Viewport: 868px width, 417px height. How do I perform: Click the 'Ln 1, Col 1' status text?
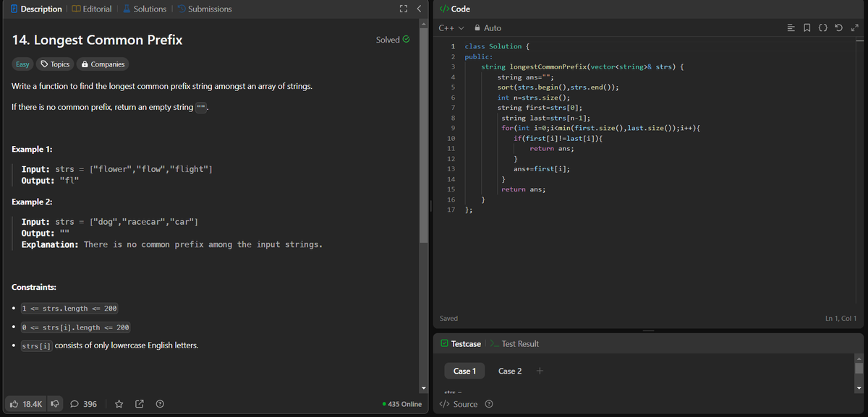(x=841, y=318)
